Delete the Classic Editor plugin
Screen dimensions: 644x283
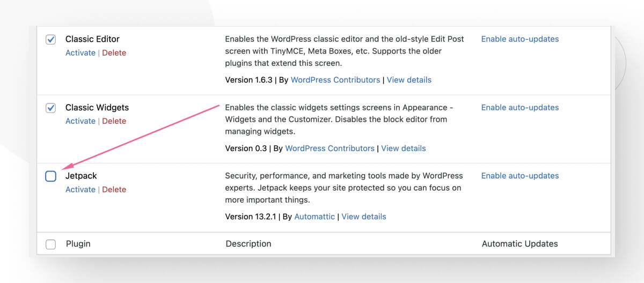(x=114, y=53)
